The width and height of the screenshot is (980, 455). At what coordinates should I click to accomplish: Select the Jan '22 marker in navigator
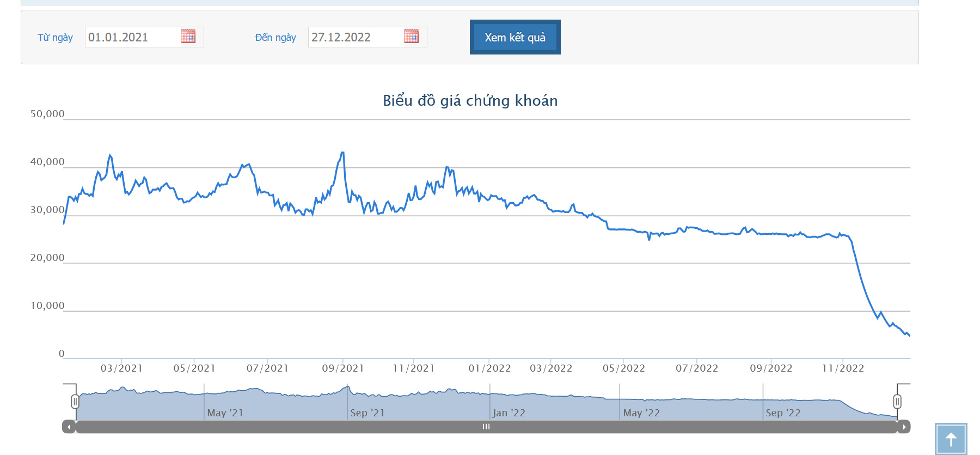click(509, 413)
